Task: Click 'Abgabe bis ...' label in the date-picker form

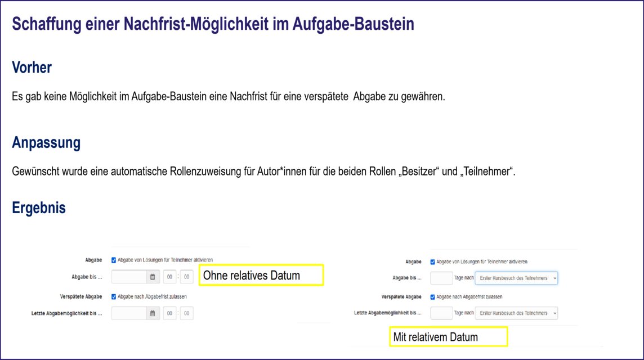Action: 87,277
